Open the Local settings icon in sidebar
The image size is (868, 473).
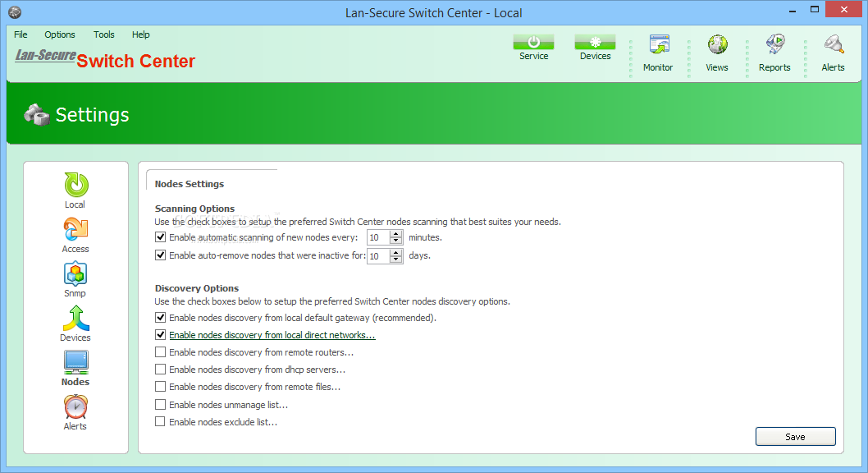[x=75, y=186]
